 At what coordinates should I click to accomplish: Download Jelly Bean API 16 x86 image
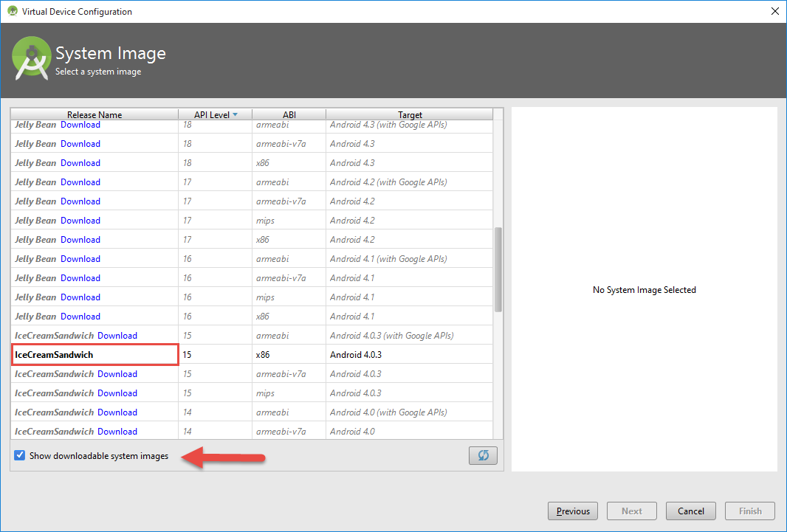coord(80,317)
